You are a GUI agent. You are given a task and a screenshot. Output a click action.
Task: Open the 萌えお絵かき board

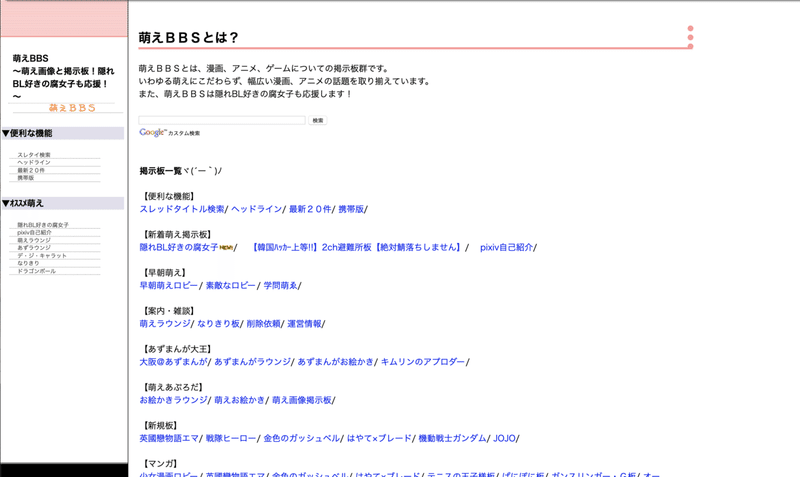pos(240,400)
